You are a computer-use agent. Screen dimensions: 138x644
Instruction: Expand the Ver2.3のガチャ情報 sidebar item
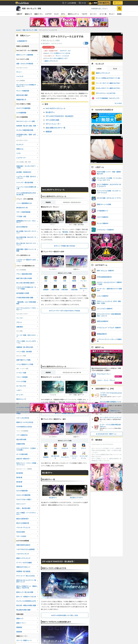point(27,59)
